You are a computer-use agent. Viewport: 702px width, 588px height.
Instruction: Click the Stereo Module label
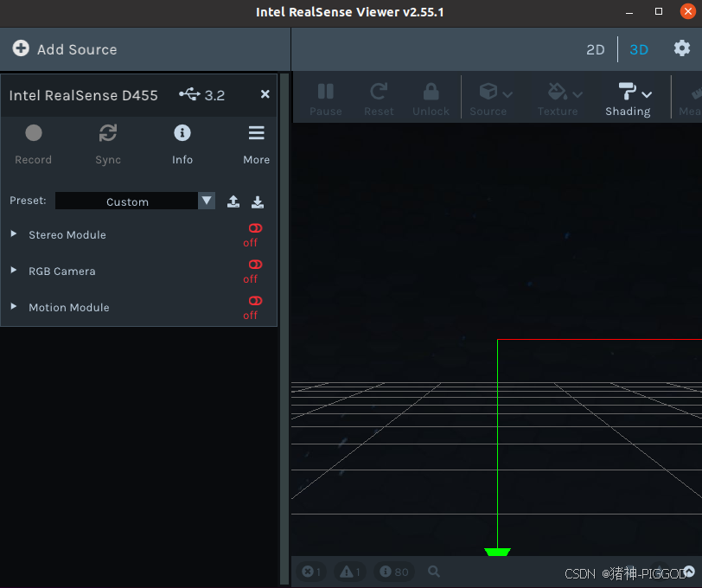pos(67,234)
